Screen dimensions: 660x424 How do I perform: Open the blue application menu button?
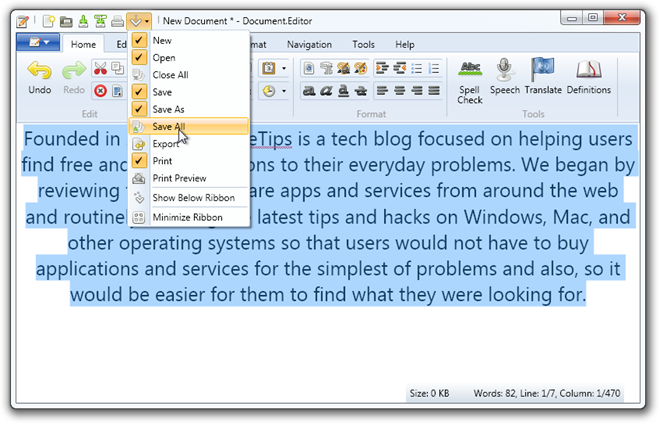tap(38, 43)
